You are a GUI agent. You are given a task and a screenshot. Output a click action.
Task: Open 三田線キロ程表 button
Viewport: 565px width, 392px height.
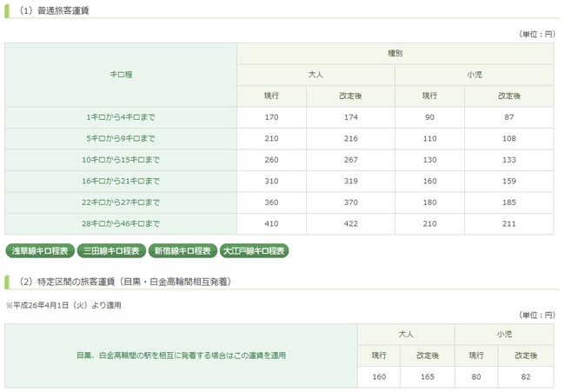[111, 251]
